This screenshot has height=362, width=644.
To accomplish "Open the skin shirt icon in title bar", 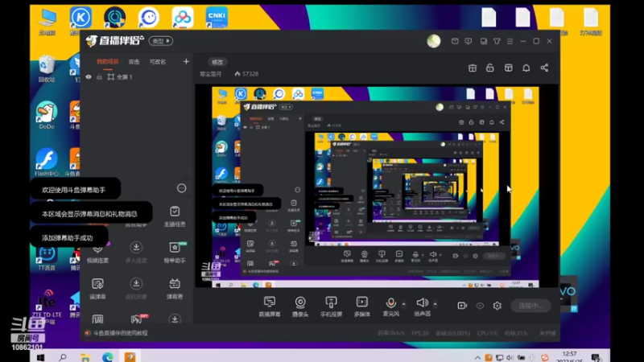I will coord(497,41).
